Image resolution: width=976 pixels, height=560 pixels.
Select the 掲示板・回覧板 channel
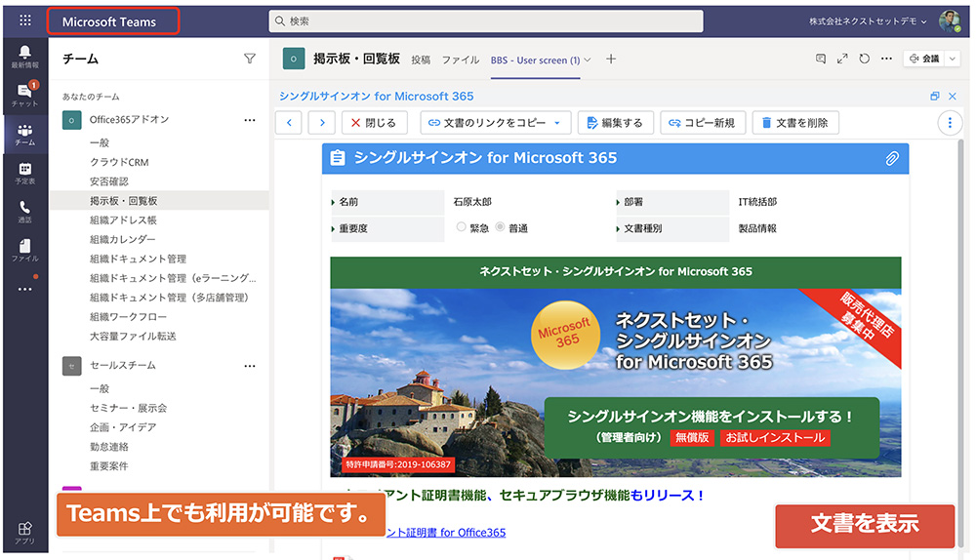159,200
